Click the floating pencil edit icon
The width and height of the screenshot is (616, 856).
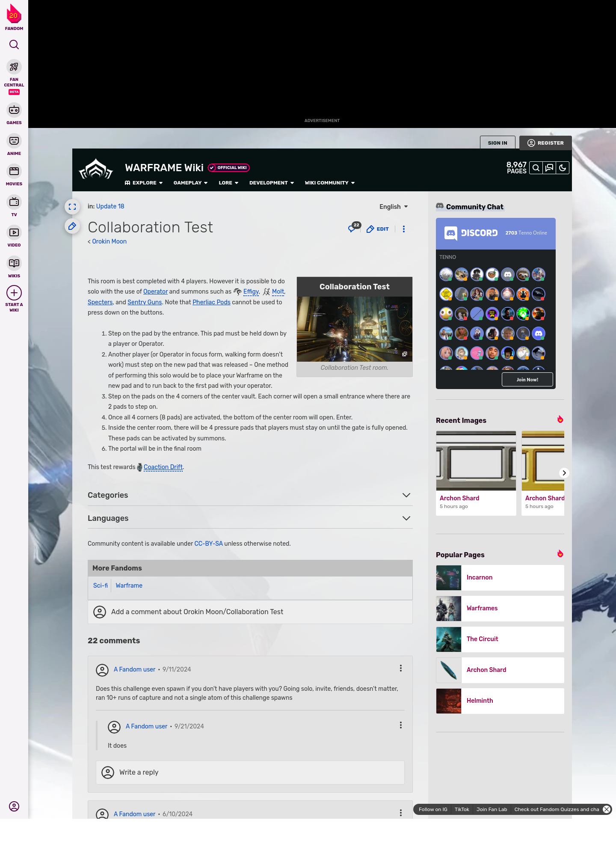[x=72, y=226]
